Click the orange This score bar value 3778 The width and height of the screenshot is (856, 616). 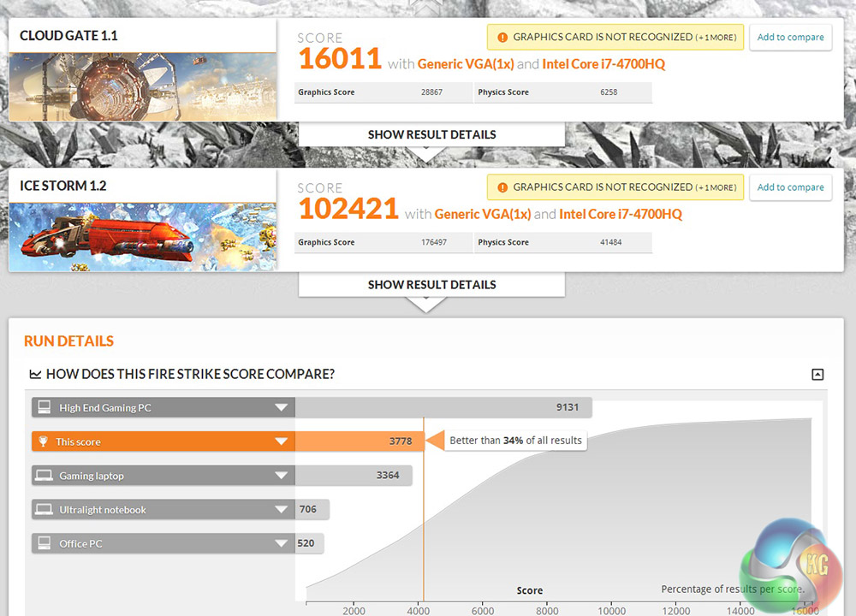tap(400, 441)
